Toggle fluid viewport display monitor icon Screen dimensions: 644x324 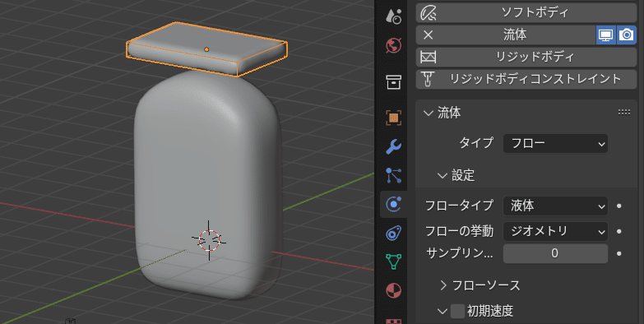[x=606, y=35]
